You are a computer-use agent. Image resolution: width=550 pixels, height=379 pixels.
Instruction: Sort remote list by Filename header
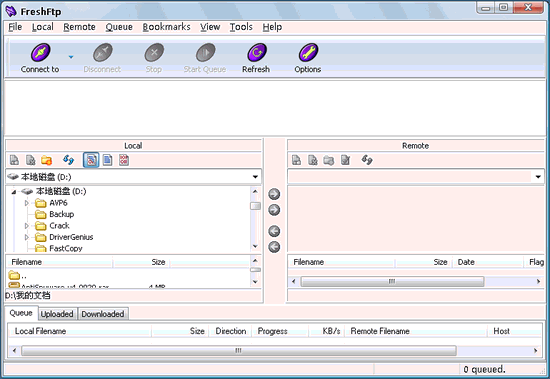pos(342,262)
